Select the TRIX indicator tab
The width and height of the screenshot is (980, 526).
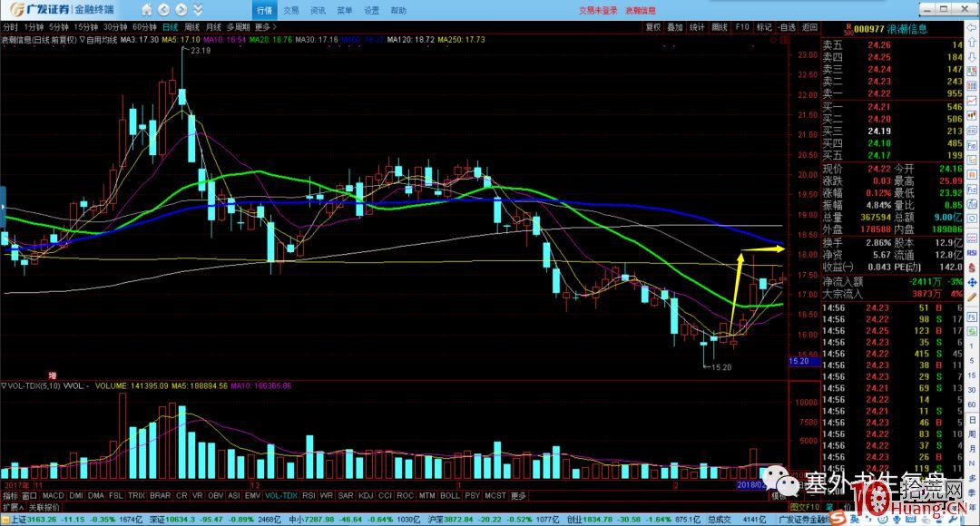click(x=136, y=495)
